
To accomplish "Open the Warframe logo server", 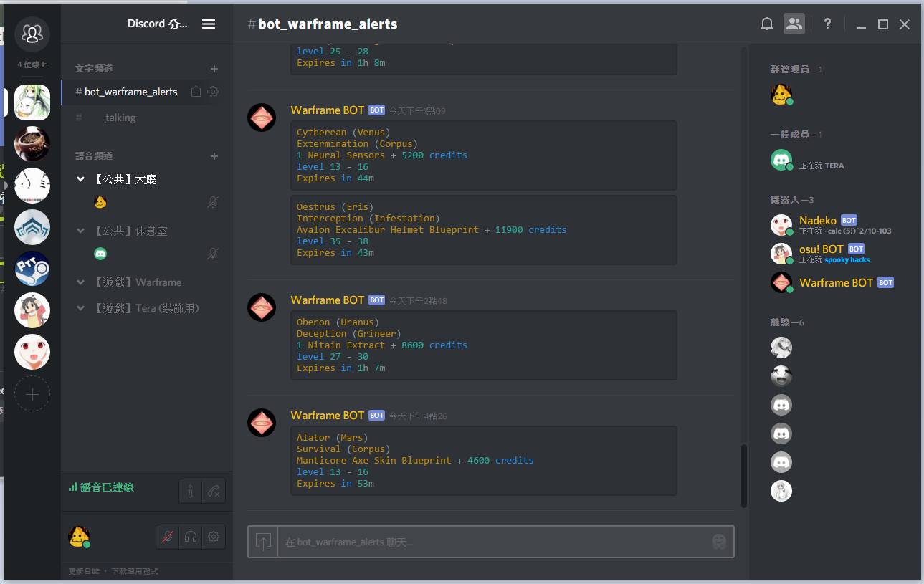I will coord(32,227).
